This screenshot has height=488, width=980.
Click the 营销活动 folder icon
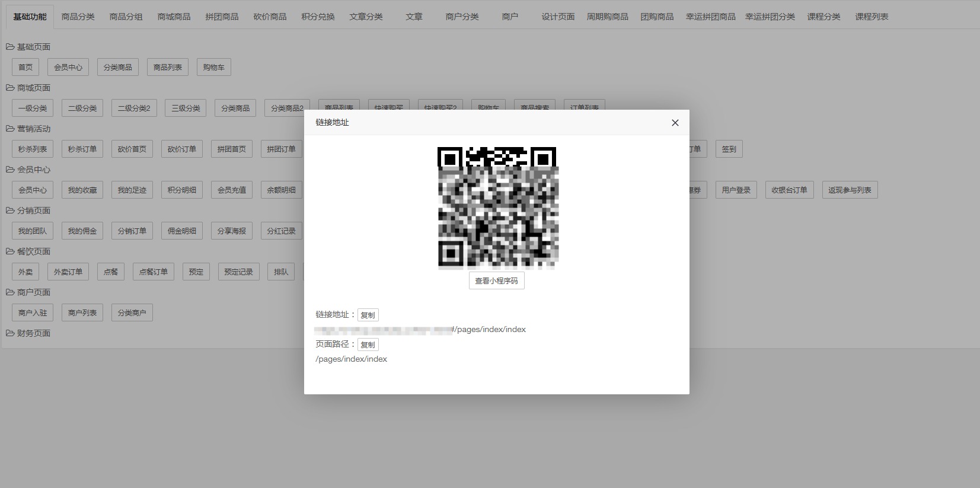pos(10,129)
